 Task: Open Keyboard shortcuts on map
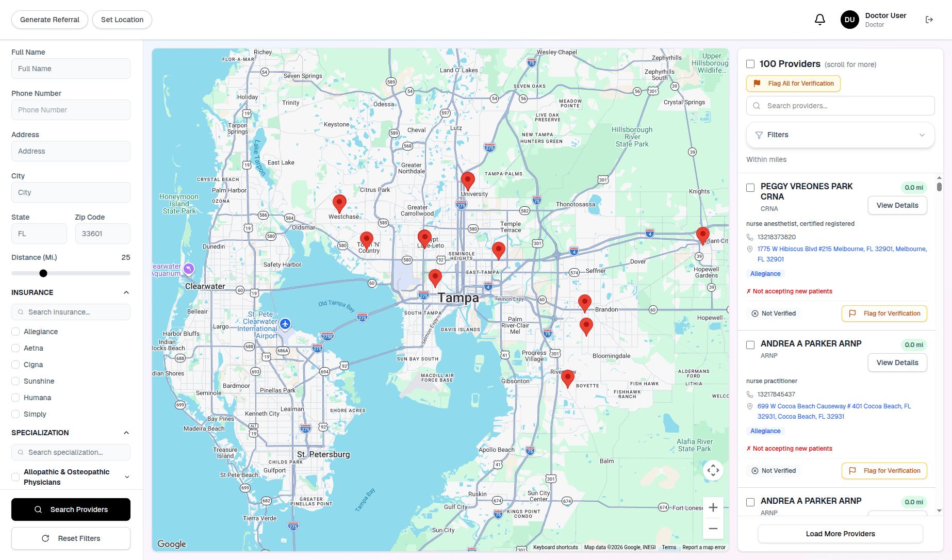pos(555,548)
